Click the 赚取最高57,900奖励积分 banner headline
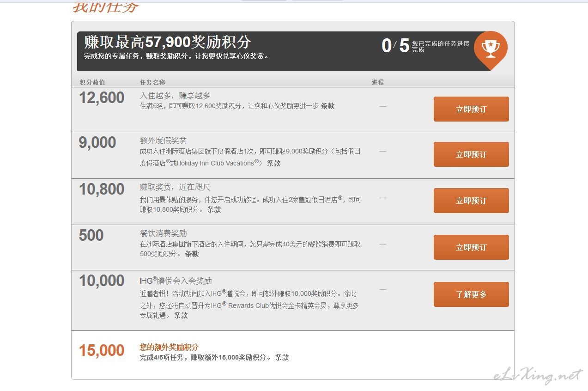The height and width of the screenshot is (391, 588). (168, 42)
